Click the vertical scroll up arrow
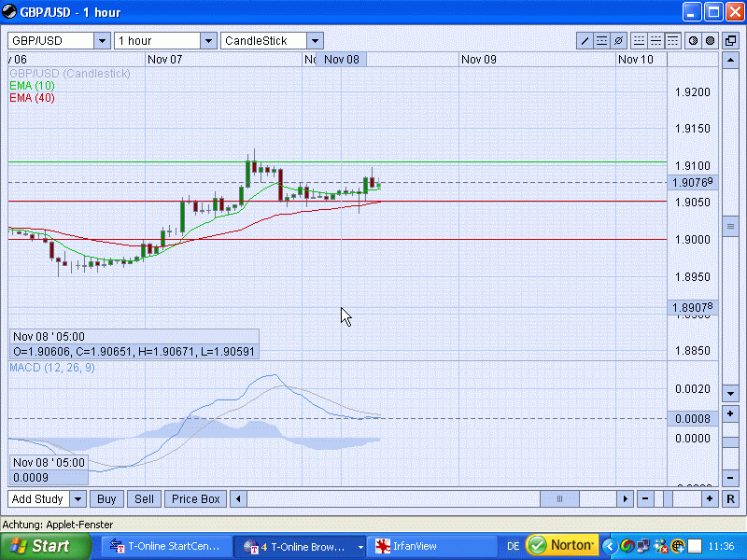 tap(730, 61)
